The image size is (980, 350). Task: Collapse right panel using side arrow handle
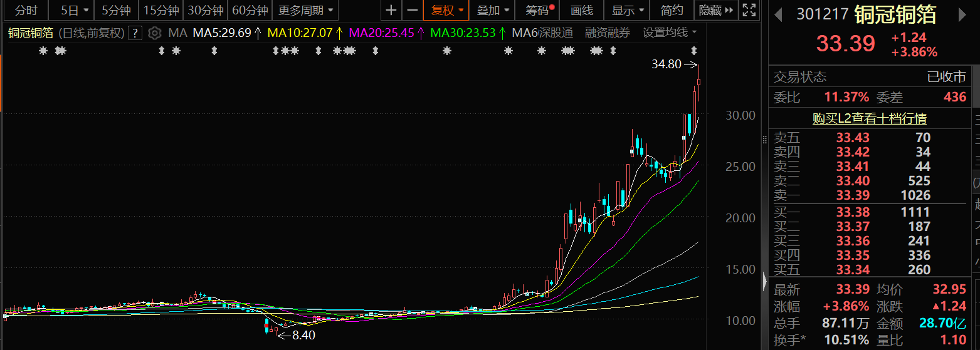(764, 281)
